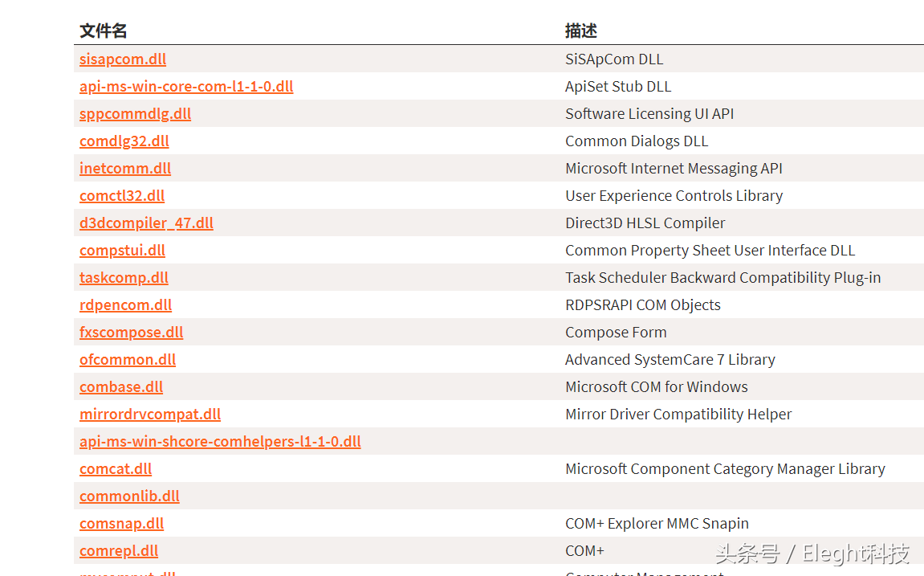The image size is (924, 576).
Task: Click the 文件名 column header
Action: click(103, 31)
